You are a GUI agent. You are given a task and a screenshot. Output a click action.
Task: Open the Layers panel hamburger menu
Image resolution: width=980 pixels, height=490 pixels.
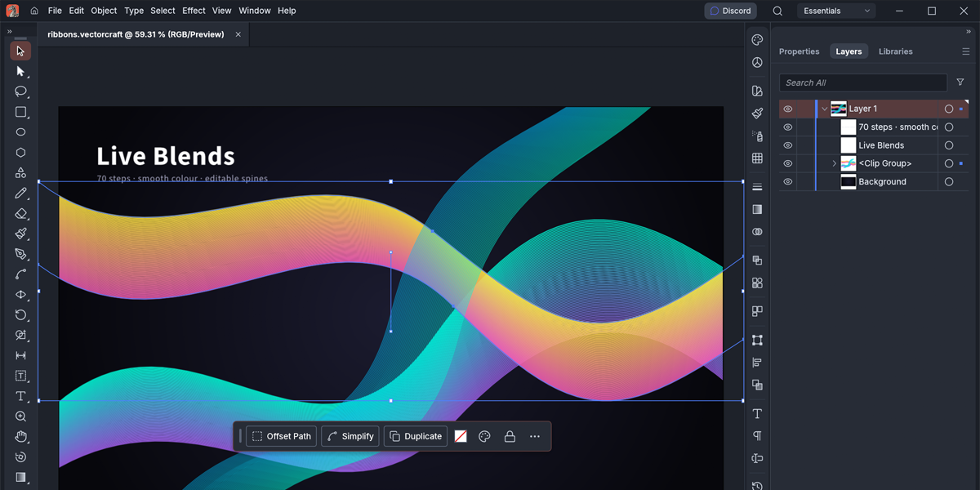pos(965,51)
